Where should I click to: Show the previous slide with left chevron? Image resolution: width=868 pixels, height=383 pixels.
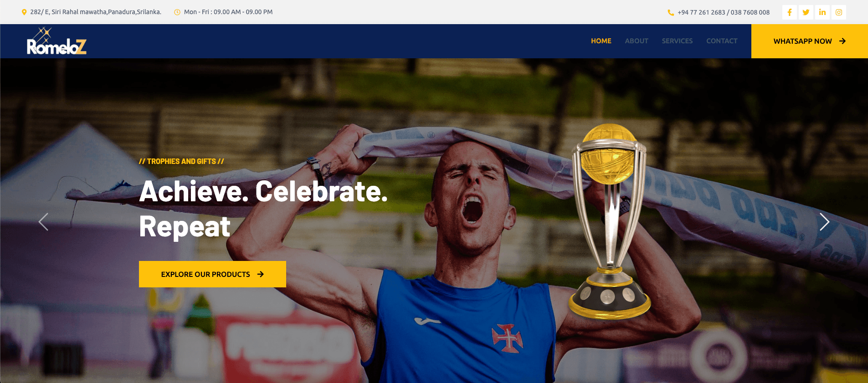click(43, 222)
